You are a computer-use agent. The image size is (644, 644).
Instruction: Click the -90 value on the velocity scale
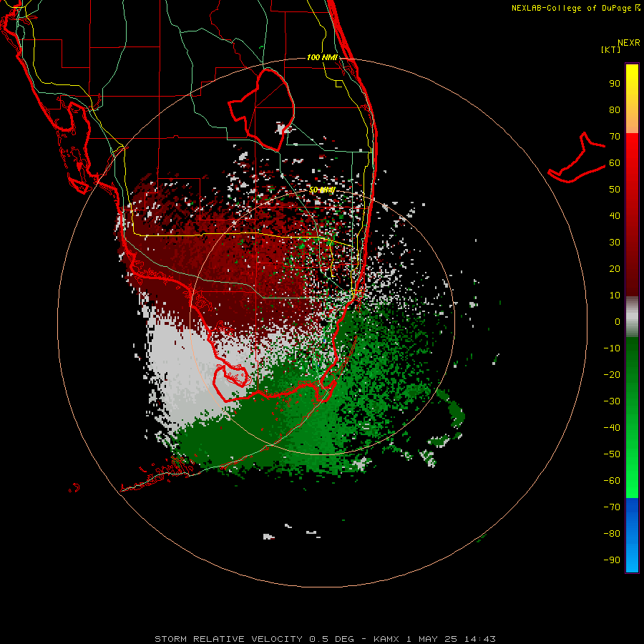(612, 560)
